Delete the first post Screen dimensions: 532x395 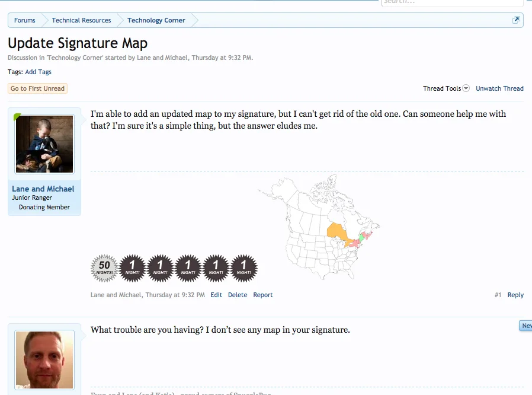238,295
